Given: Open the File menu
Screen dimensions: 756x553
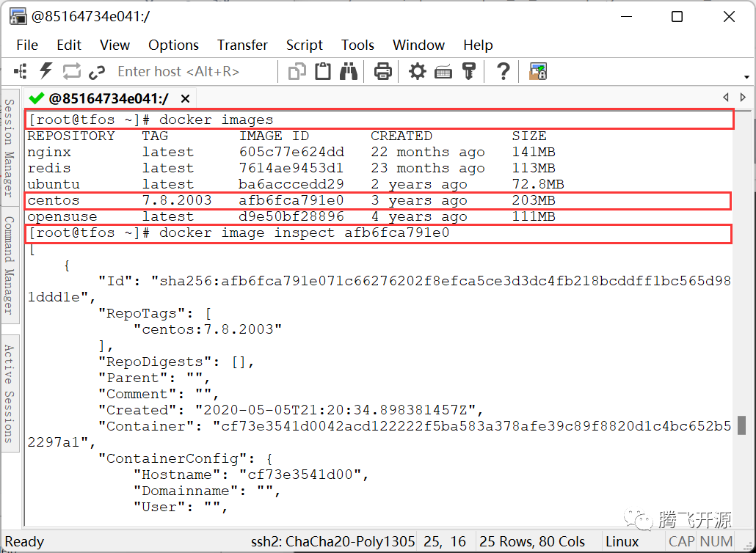Looking at the screenshot, I should 27,45.
